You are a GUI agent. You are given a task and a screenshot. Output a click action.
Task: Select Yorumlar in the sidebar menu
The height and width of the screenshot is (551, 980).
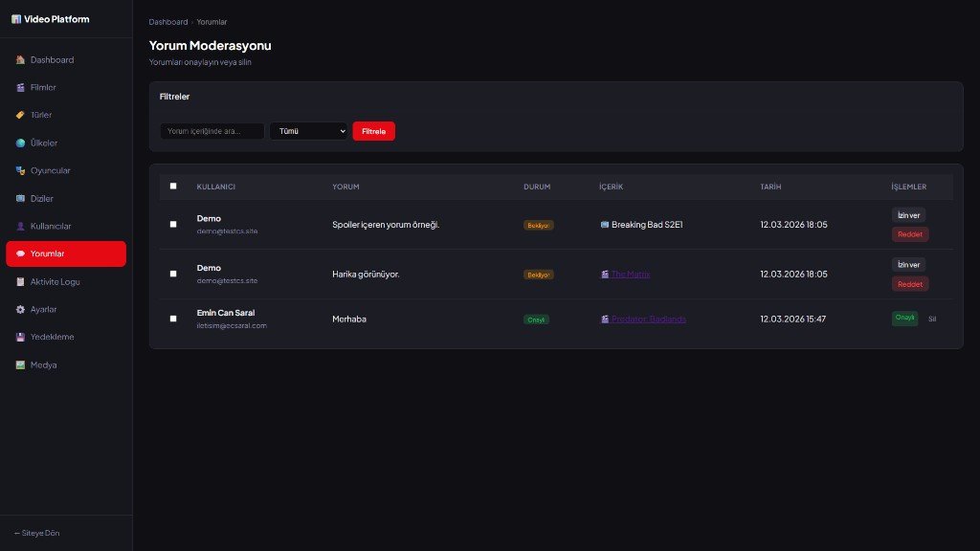click(x=57, y=253)
